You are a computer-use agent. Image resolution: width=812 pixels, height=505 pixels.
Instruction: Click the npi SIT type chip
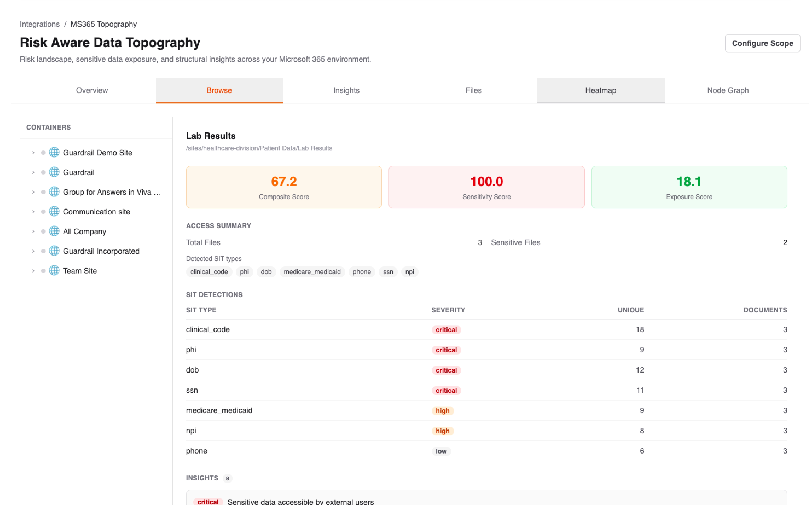pos(410,272)
